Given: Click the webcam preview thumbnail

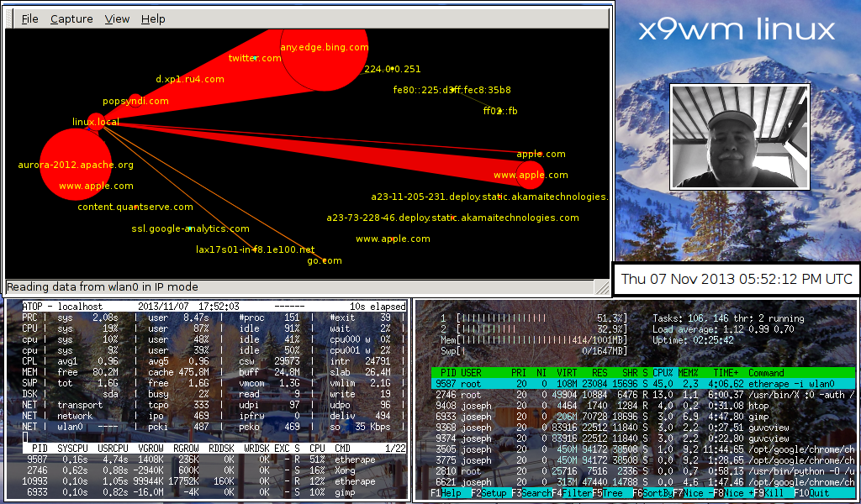Looking at the screenshot, I should [x=740, y=137].
